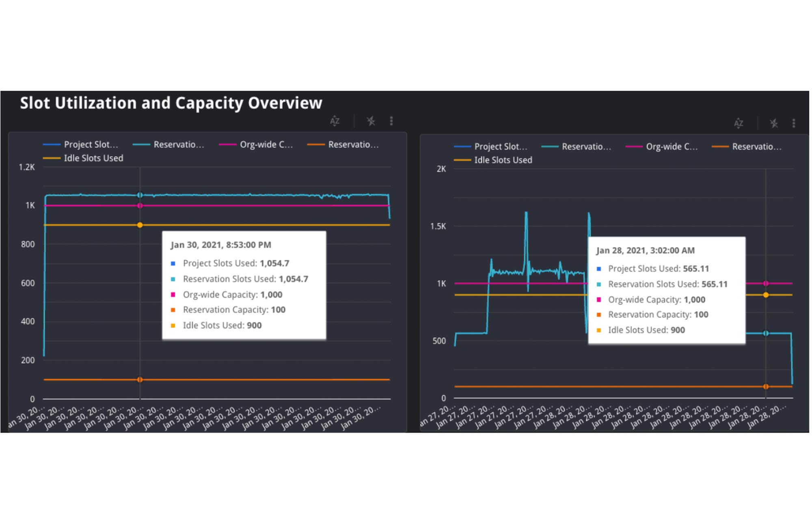Image resolution: width=812 pixels, height=526 pixels.
Task: Toggle Org-wide Capacity legend in left chart
Action: click(256, 145)
